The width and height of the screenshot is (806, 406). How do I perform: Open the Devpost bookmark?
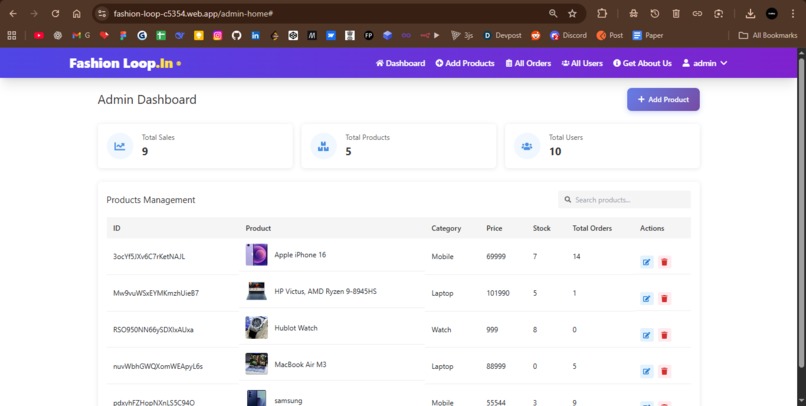pos(503,35)
